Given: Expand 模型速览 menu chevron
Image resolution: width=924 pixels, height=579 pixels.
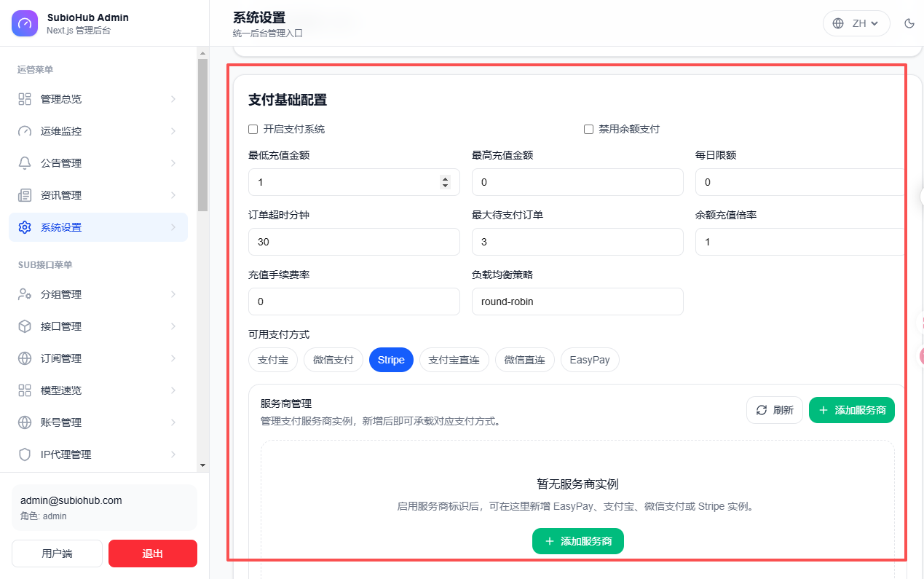Looking at the screenshot, I should (173, 390).
